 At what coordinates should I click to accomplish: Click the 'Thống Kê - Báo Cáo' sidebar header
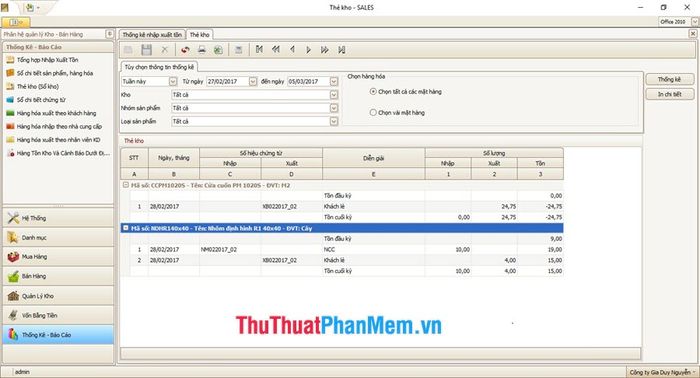58,47
